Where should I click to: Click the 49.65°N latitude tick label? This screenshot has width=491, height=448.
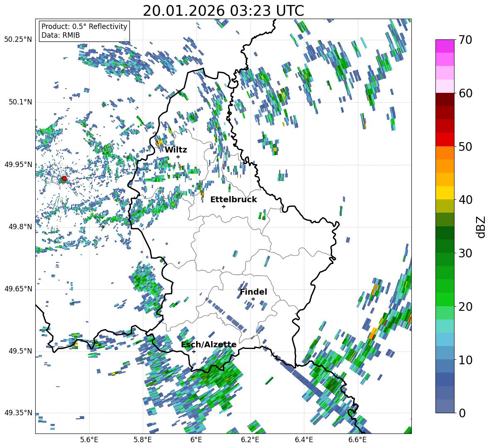(x=18, y=288)
